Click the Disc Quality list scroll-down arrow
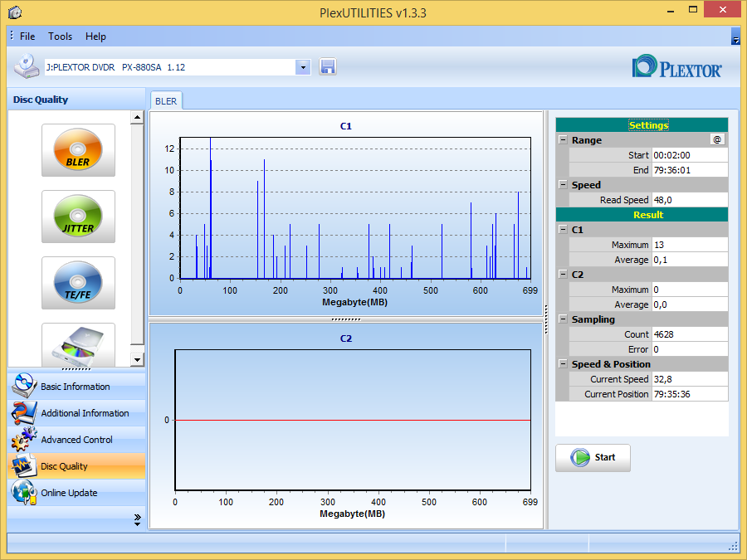 pos(137,359)
